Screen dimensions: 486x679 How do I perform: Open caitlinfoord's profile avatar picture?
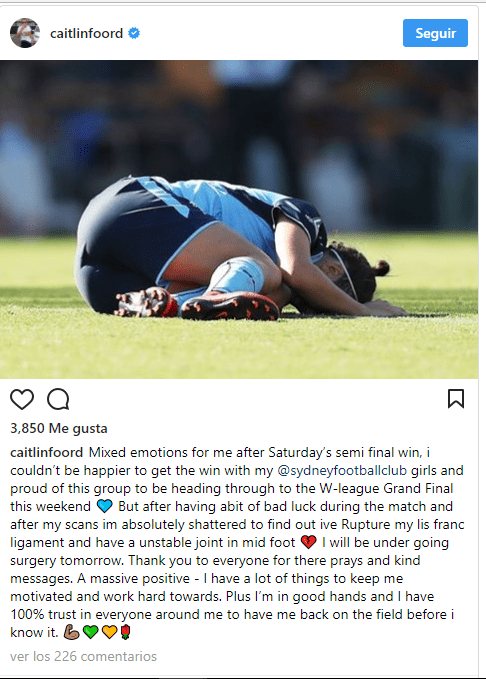25,33
